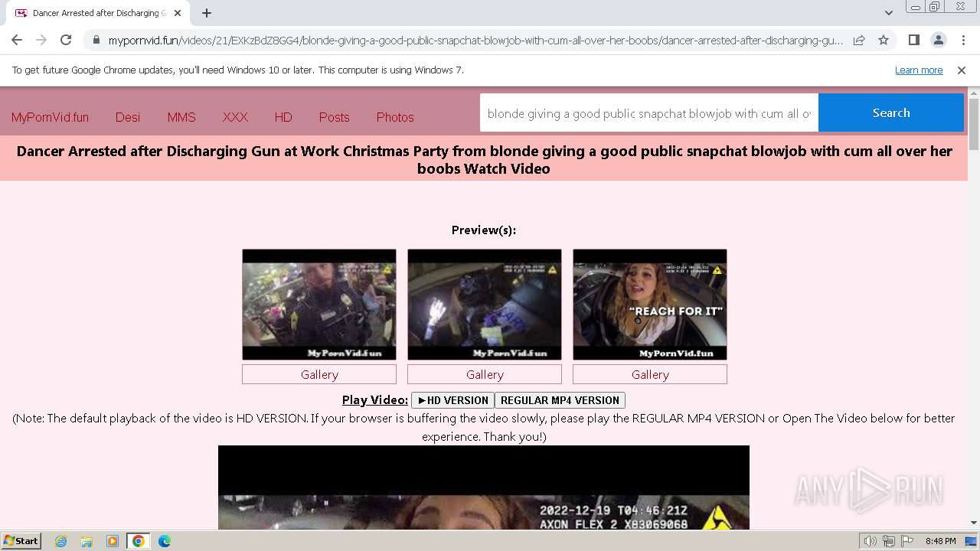This screenshot has width=980, height=551.
Task: Click Gallery link under third preview
Action: pos(650,374)
